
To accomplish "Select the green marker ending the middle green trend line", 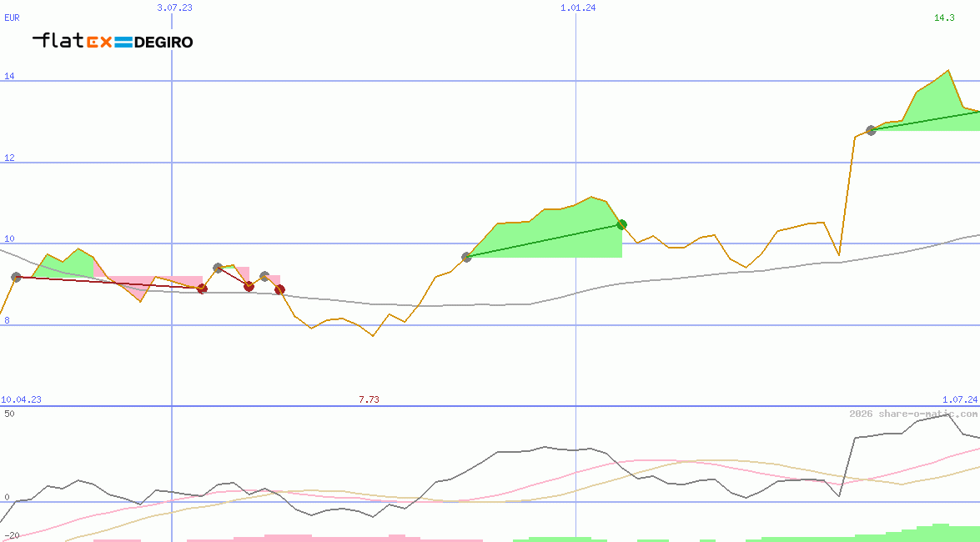I will tap(621, 224).
